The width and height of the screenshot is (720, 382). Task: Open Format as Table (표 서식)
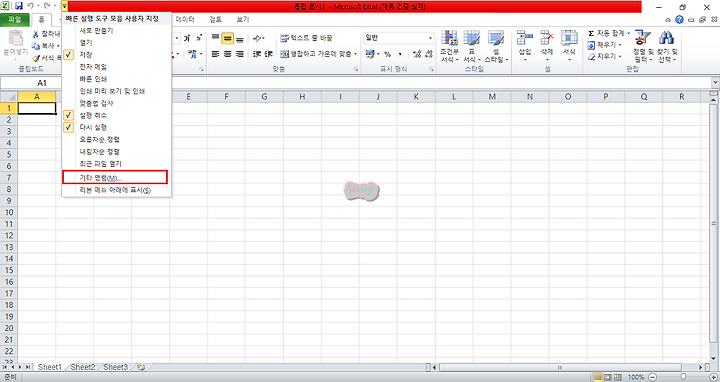point(472,46)
